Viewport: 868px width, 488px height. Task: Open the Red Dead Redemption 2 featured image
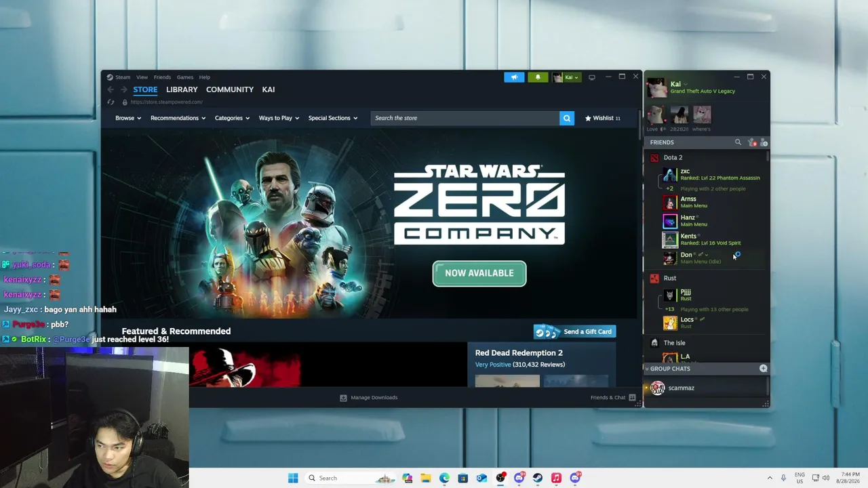(x=328, y=366)
